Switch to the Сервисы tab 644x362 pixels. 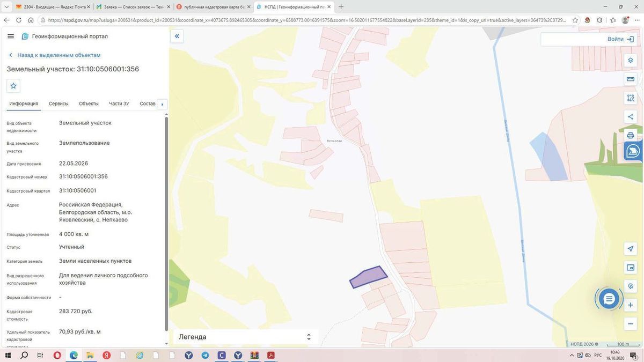coord(58,104)
